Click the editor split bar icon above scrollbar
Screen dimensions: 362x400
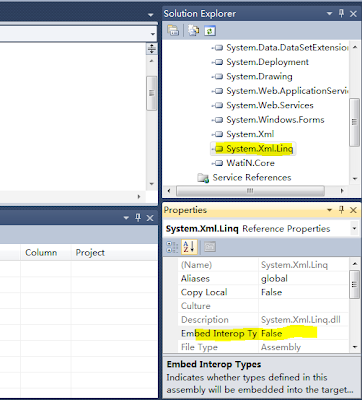point(152,49)
